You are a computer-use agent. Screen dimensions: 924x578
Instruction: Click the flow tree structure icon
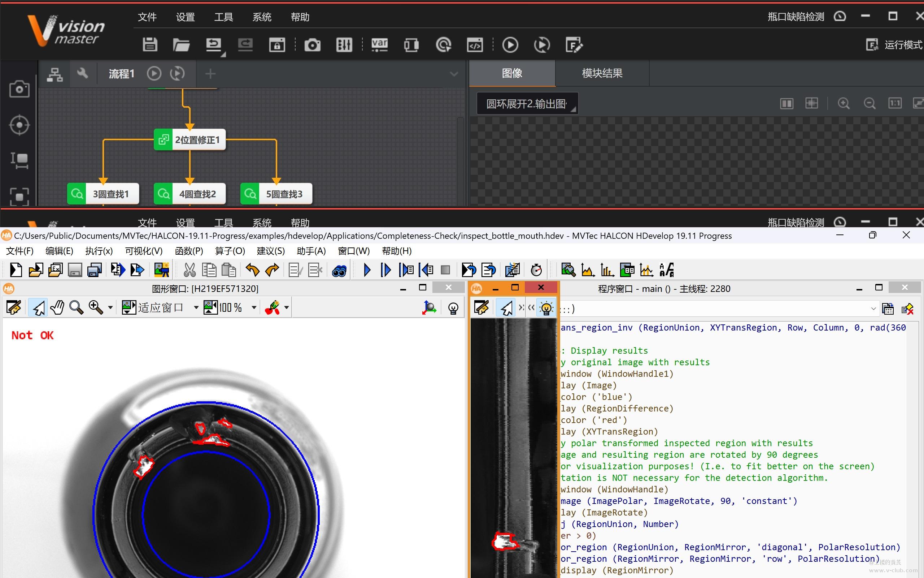55,74
